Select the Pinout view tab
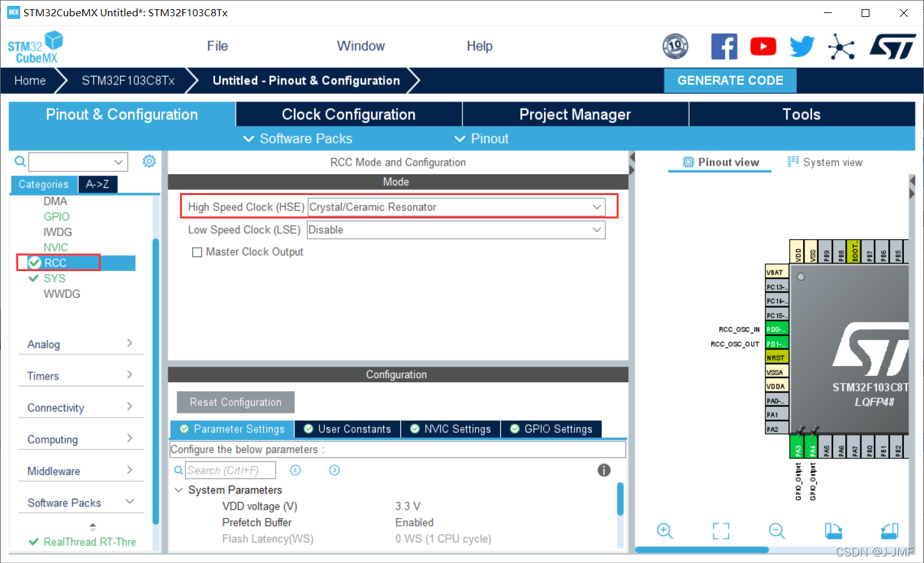Viewport: 924px width, 563px height. 721,162
